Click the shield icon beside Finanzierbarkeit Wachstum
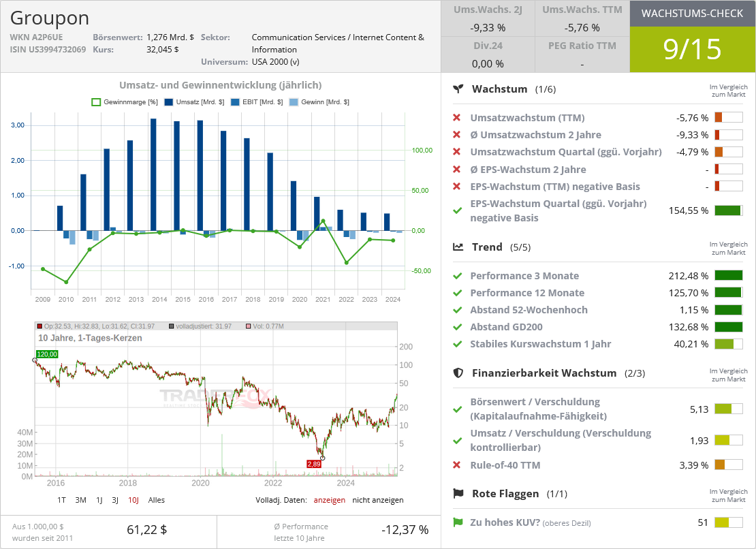The image size is (756, 549). click(458, 373)
